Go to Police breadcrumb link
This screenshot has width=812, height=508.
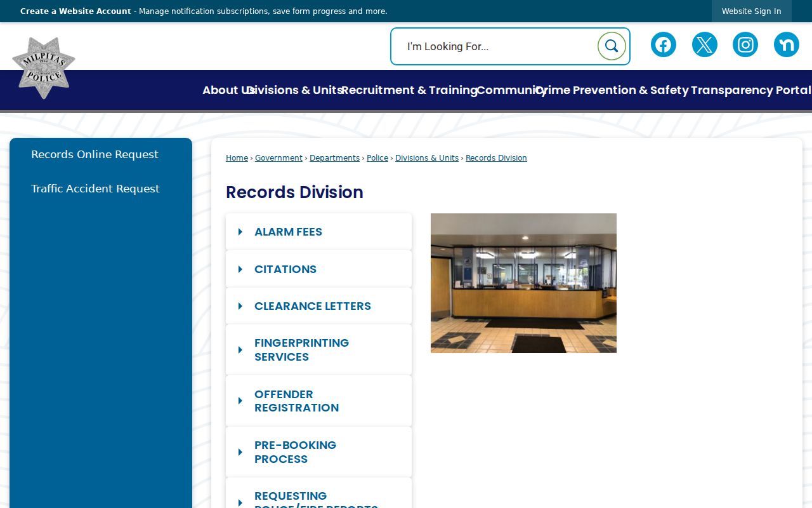click(377, 158)
